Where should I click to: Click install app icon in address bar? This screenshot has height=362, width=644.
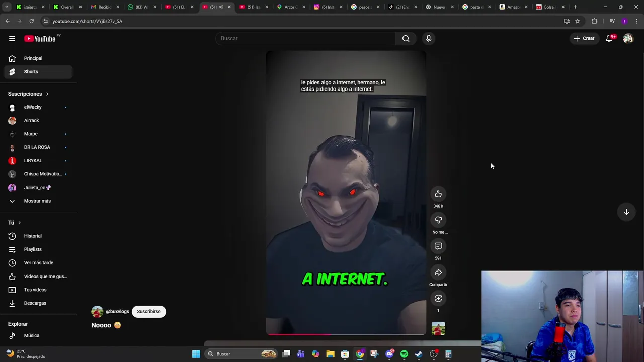[x=567, y=21]
